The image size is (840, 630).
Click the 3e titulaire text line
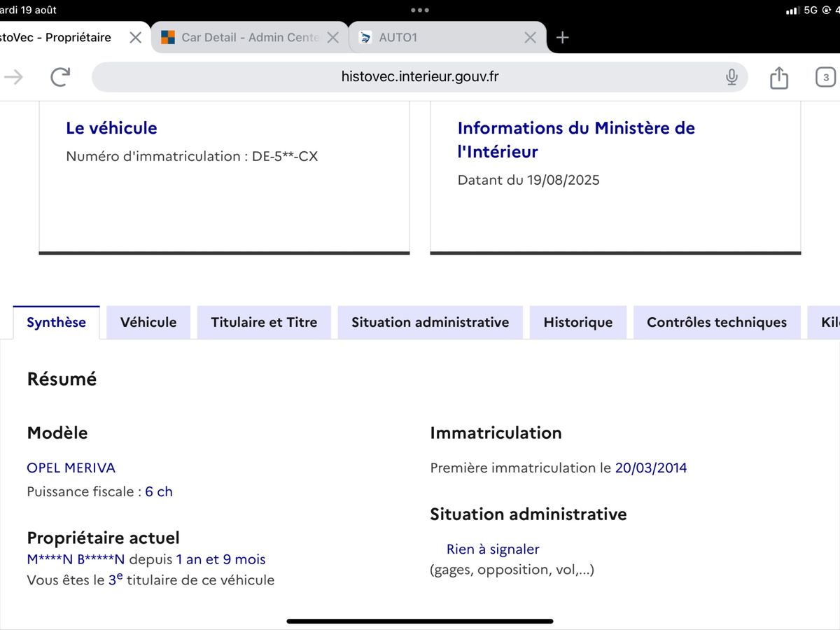point(150,580)
